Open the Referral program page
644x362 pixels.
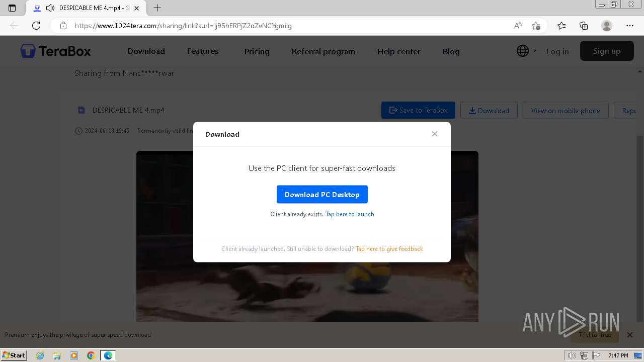(x=323, y=51)
